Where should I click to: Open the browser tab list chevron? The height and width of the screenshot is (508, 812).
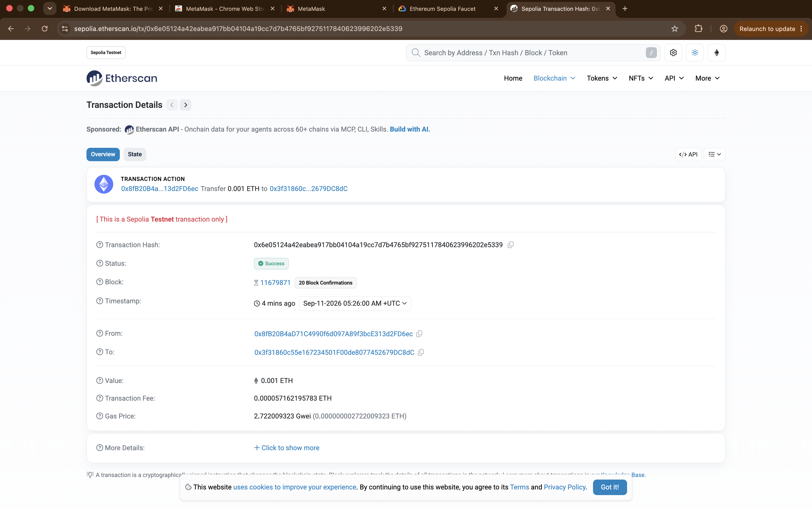pos(50,9)
